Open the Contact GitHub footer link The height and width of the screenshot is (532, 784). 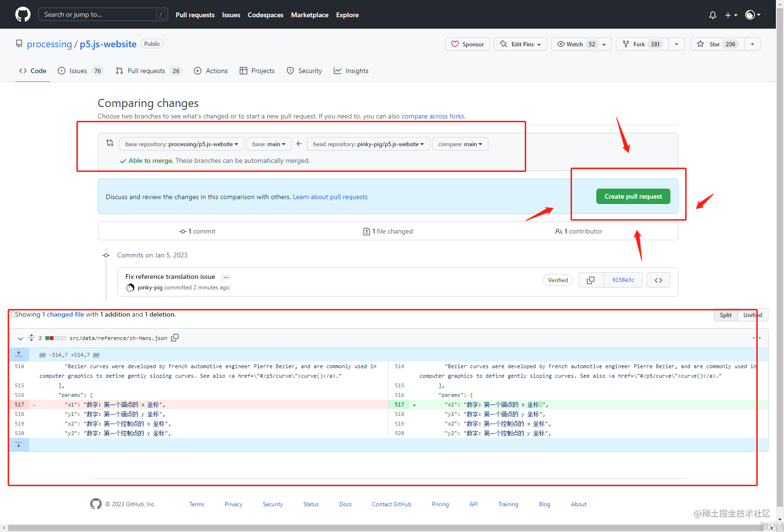click(392, 504)
